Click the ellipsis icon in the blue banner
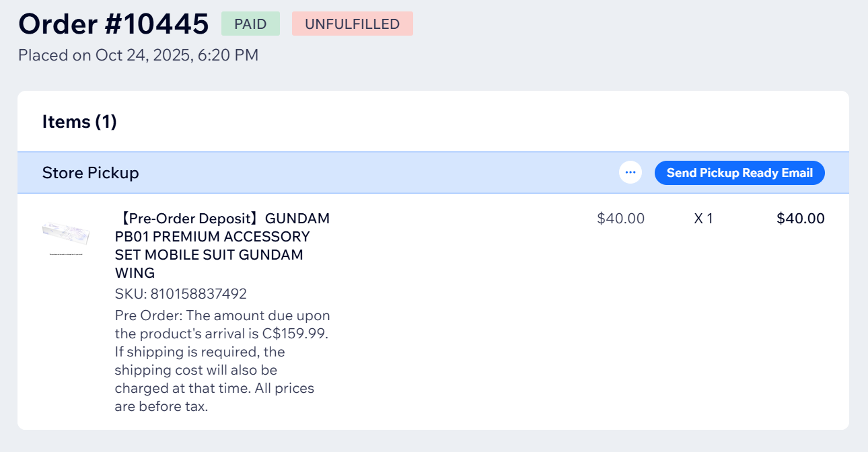This screenshot has height=452, width=868. tap(630, 172)
